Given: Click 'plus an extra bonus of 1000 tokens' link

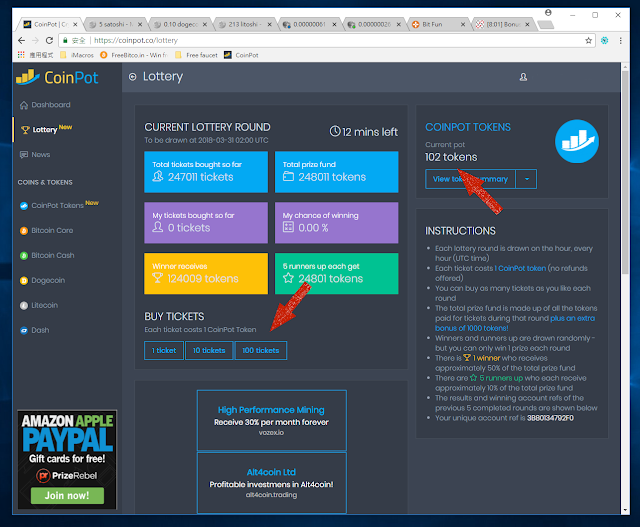Looking at the screenshot, I should pos(515,323).
